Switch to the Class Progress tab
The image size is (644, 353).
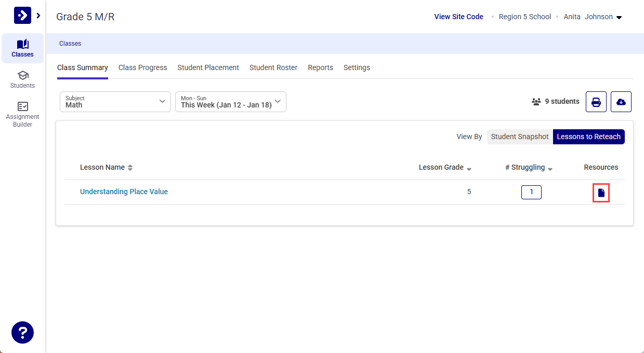(142, 67)
